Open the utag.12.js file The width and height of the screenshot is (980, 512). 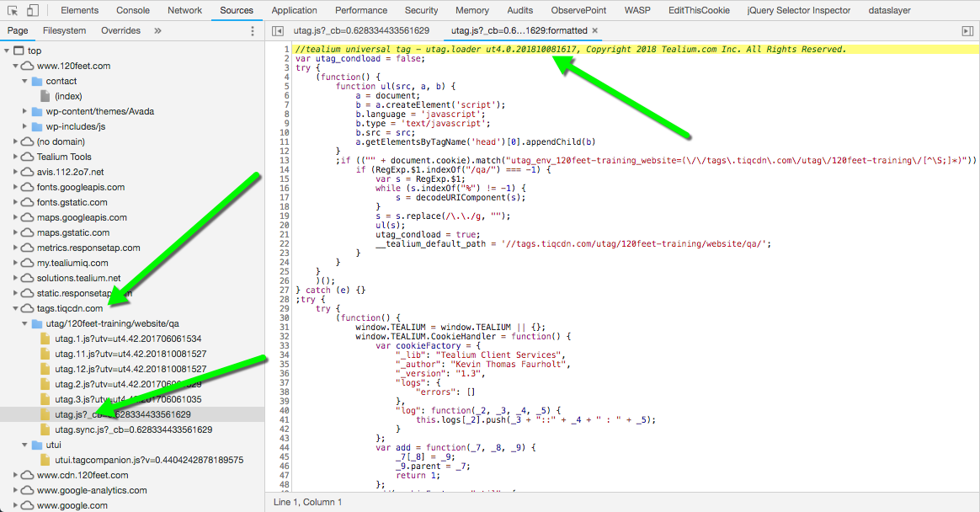(x=130, y=369)
